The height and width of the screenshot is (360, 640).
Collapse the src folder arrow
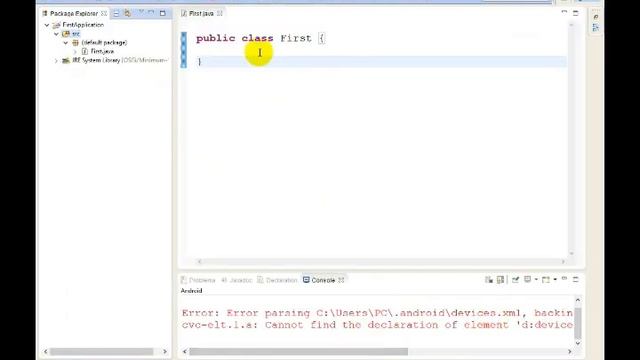tap(56, 34)
